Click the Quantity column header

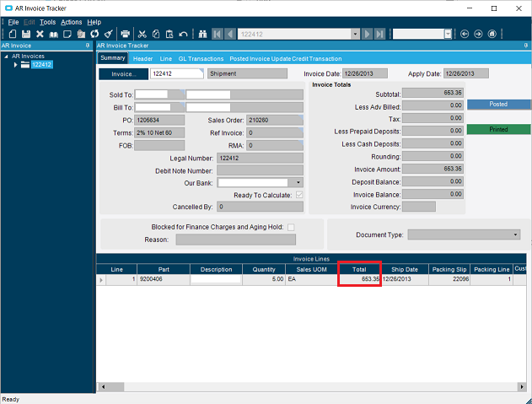(x=264, y=269)
